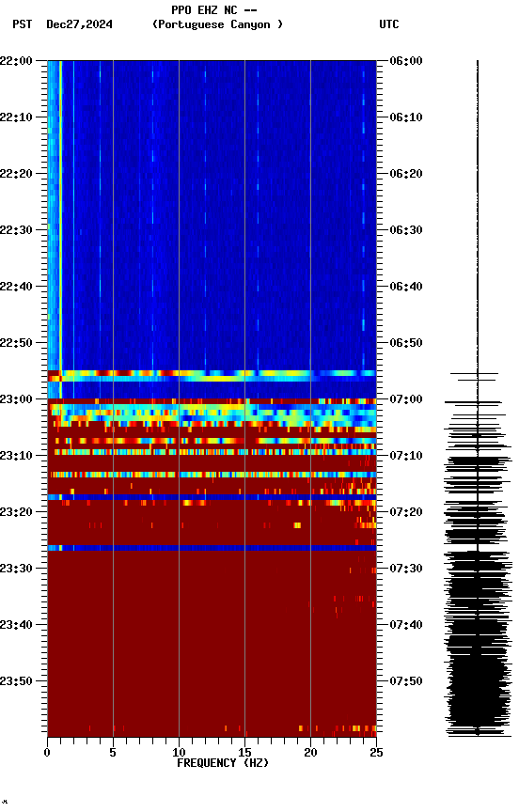The width and height of the screenshot is (519, 812).
Task: Click the '07:20' UTC time label
Action: point(406,512)
